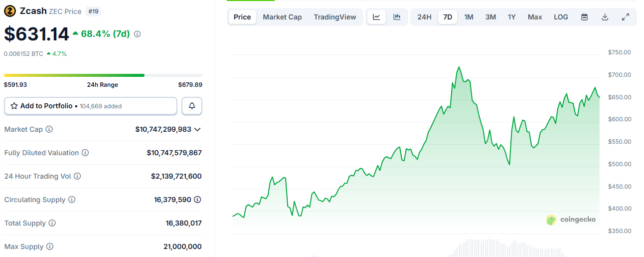Click the 16,380,017 total supply value
644x257 pixels.
184,223
